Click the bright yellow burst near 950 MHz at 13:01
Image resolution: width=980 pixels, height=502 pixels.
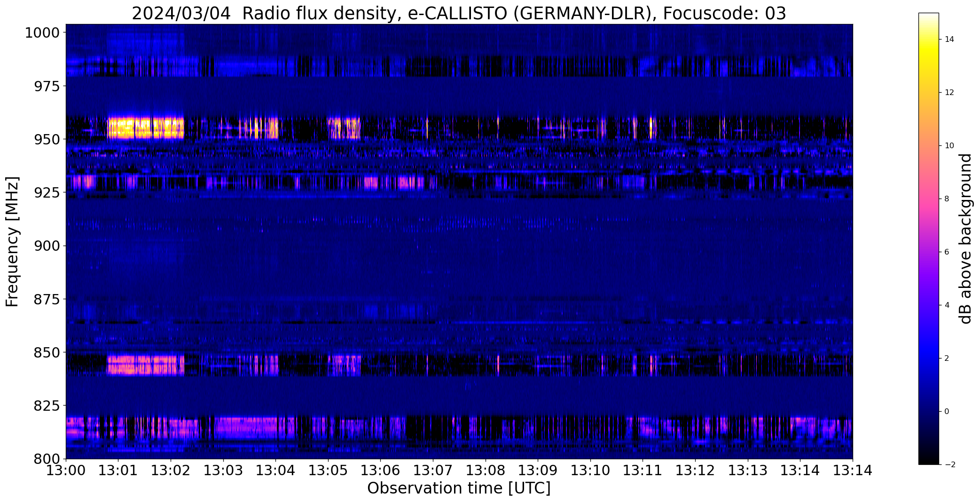point(146,127)
